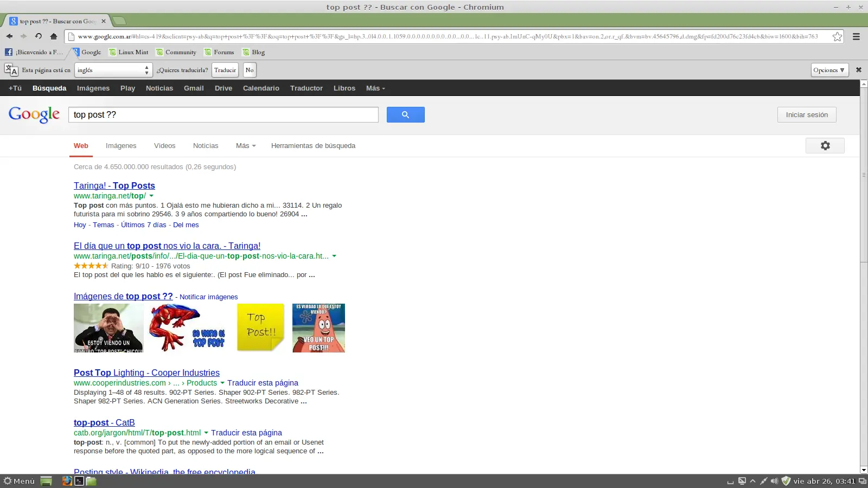Screen dimensions: 868x488
Task: Expand the 'Más' search filter dropdown
Action: 246,146
